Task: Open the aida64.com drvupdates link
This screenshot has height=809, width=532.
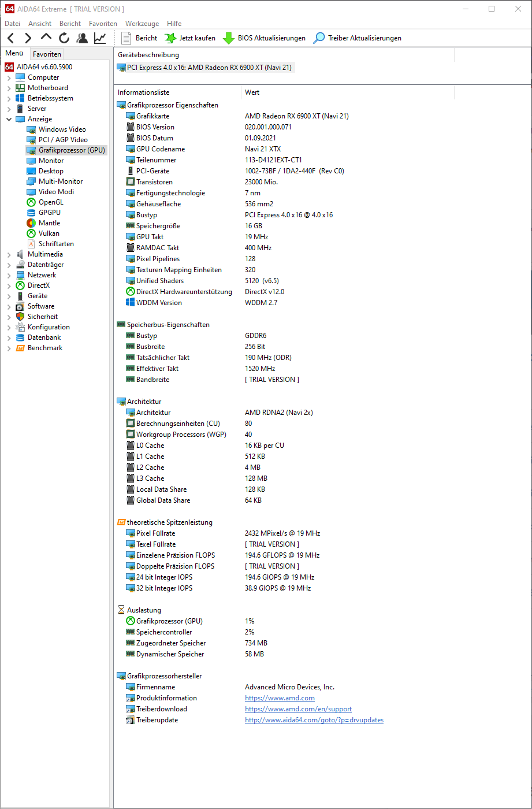Action: (x=314, y=720)
